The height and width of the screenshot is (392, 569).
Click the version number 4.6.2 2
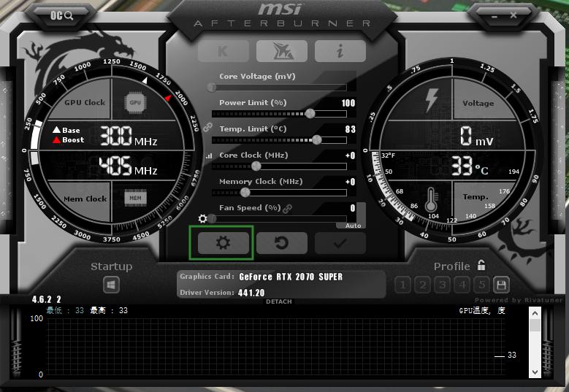coord(47,299)
